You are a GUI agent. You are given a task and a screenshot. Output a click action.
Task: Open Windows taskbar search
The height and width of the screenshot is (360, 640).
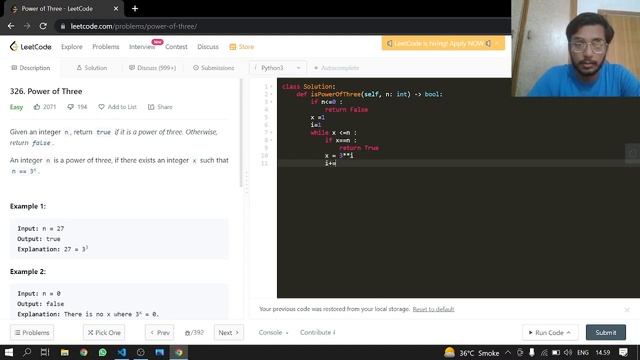[27, 352]
